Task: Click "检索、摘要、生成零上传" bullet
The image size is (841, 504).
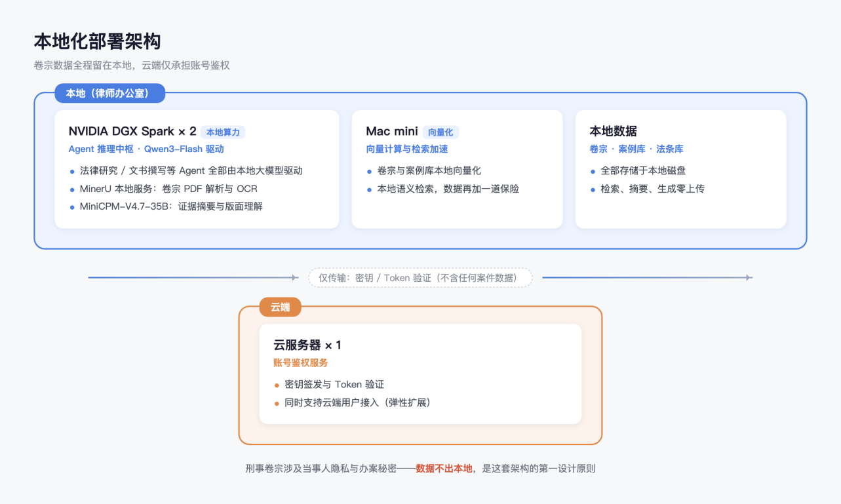Action: click(x=653, y=189)
